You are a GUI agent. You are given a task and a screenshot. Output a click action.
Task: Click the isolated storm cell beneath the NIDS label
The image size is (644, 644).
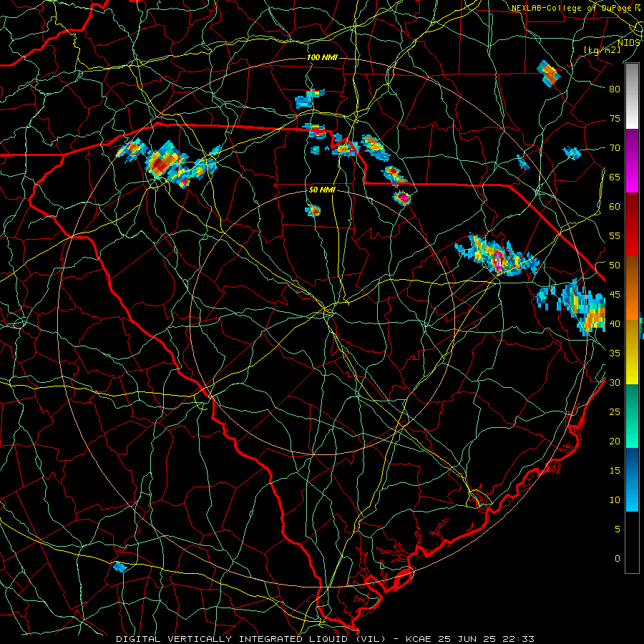pos(548,73)
